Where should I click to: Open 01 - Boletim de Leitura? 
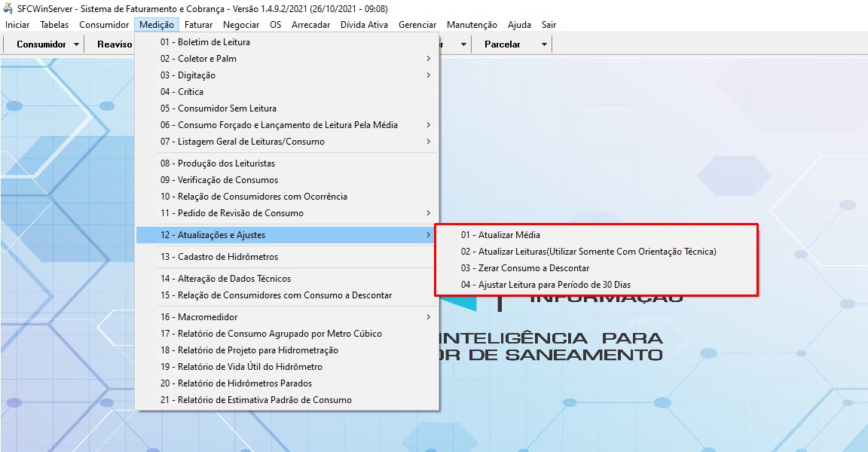point(205,42)
